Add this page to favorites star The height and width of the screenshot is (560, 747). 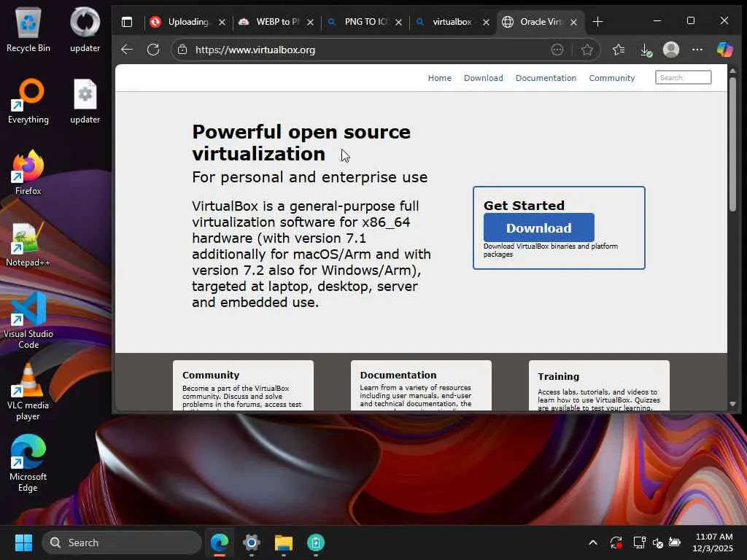click(x=587, y=50)
